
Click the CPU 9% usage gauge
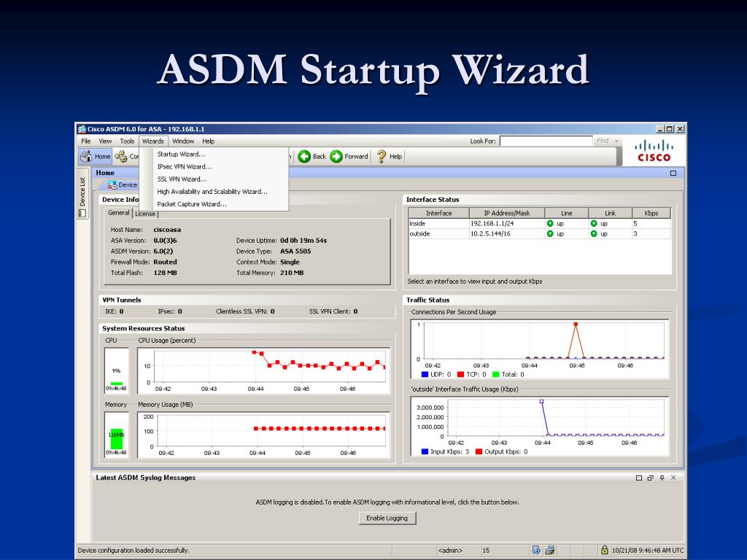116,370
